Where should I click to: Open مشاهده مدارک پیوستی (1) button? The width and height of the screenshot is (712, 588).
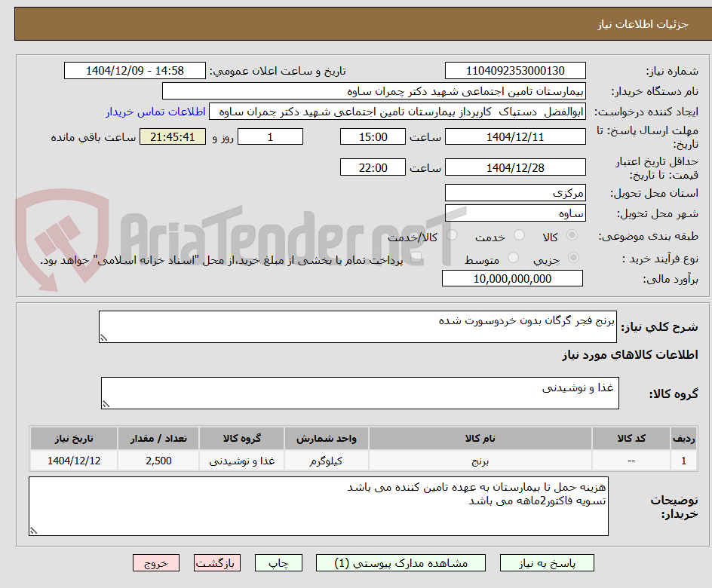400,563
